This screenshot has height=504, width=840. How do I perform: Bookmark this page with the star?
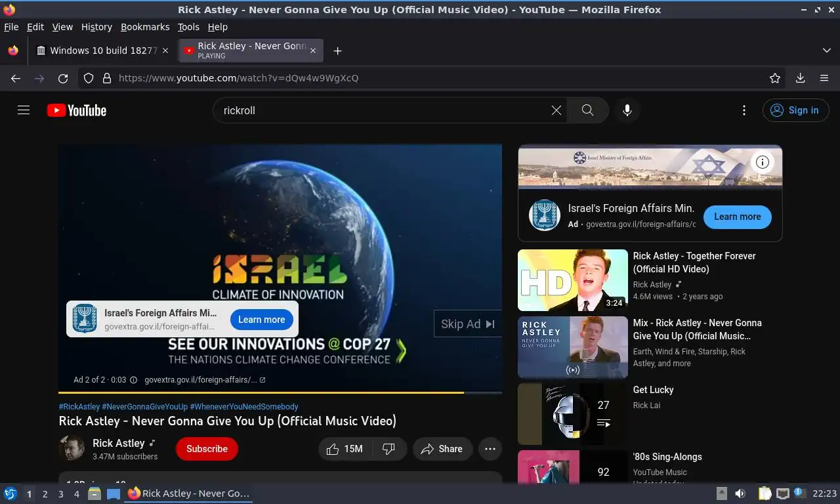coord(775,78)
